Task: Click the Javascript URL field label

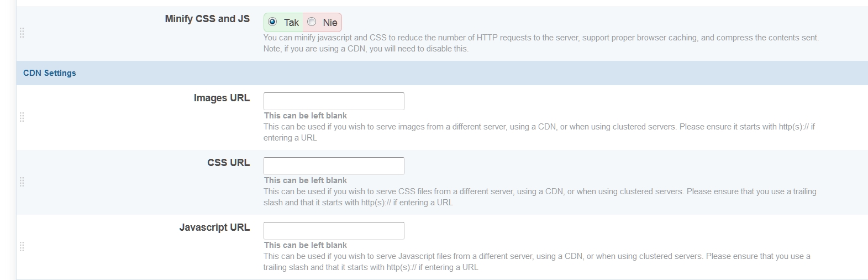Action: pos(214,227)
